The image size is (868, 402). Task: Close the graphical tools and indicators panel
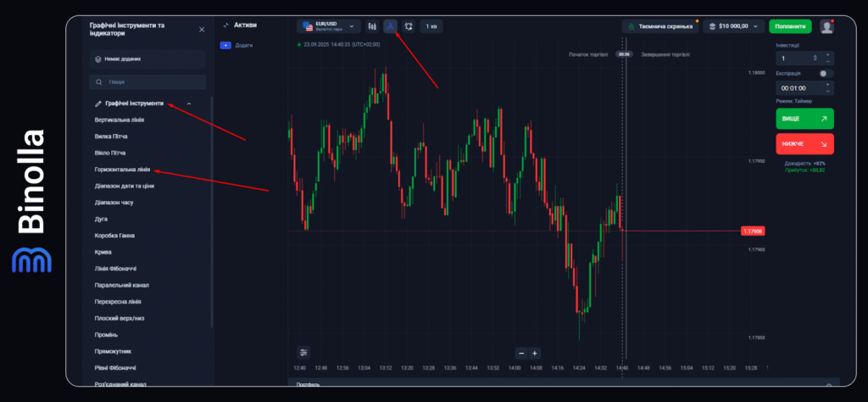coord(202,29)
